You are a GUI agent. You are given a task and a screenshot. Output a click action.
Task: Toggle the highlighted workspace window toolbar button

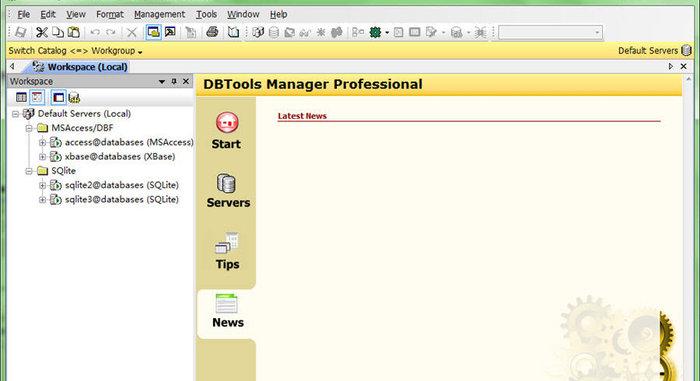154,32
